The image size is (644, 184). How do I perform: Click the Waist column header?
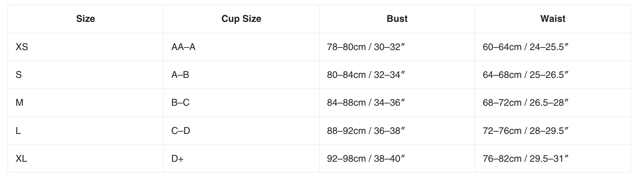coord(552,19)
